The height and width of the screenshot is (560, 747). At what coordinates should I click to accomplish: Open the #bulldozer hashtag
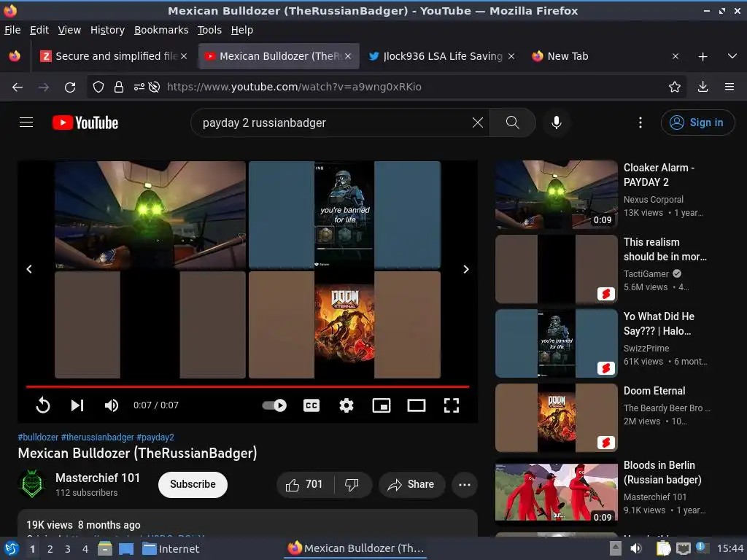coord(38,437)
